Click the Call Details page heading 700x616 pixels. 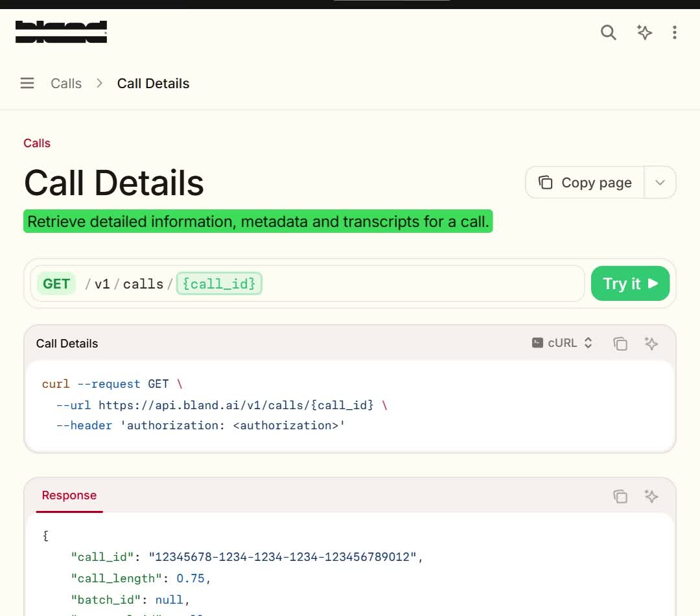(x=114, y=183)
